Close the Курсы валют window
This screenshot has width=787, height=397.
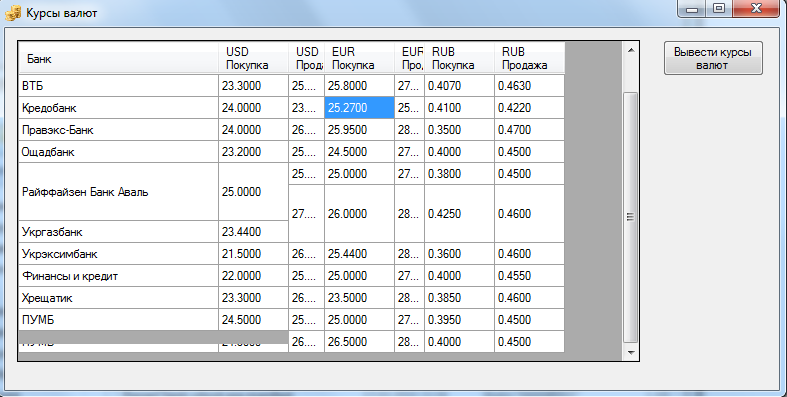tap(756, 9)
